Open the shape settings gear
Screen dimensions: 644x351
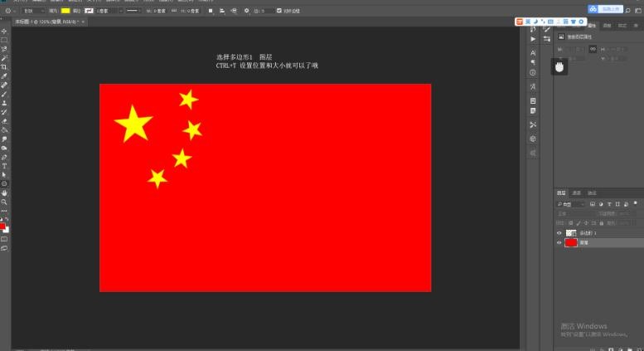coord(246,11)
